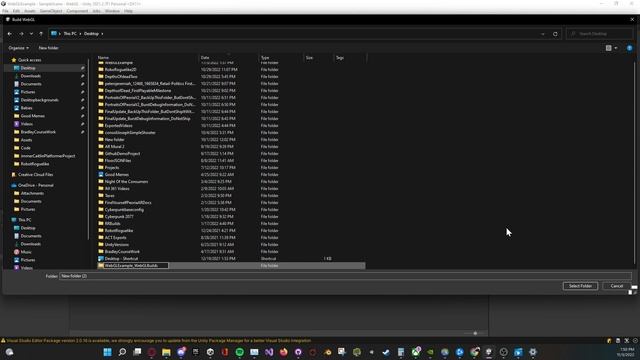Viewport: 640px width, 360px height.
Task: Open the address bar history dropdown chevron
Action: 543,34
